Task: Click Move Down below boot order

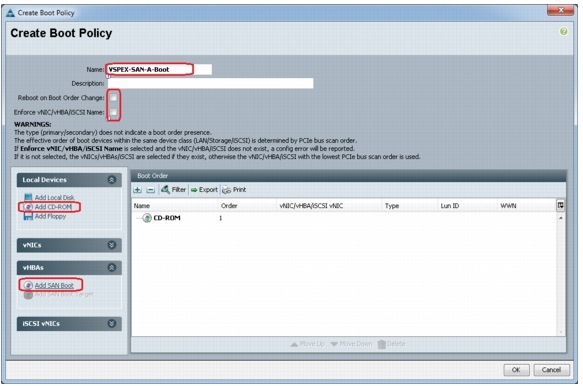Action: (x=351, y=344)
